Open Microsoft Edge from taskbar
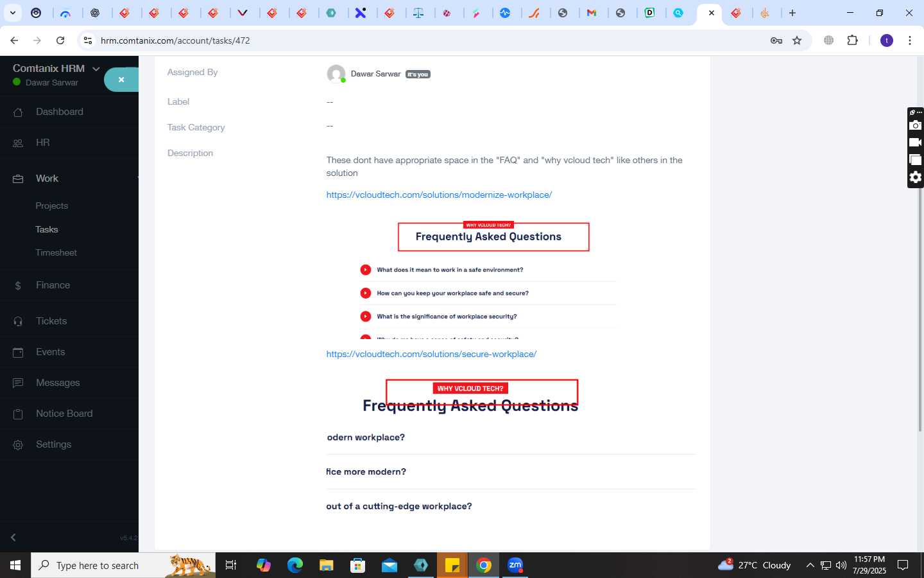This screenshot has width=924, height=578. tap(295, 565)
